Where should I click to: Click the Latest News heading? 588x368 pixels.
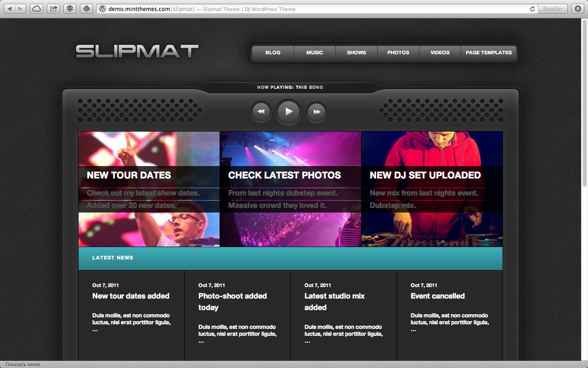pos(113,258)
